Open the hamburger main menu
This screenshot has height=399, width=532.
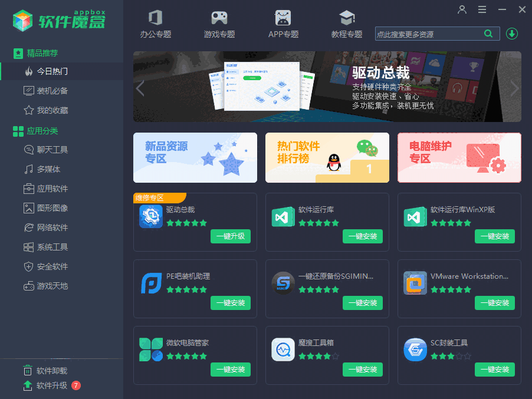click(482, 9)
